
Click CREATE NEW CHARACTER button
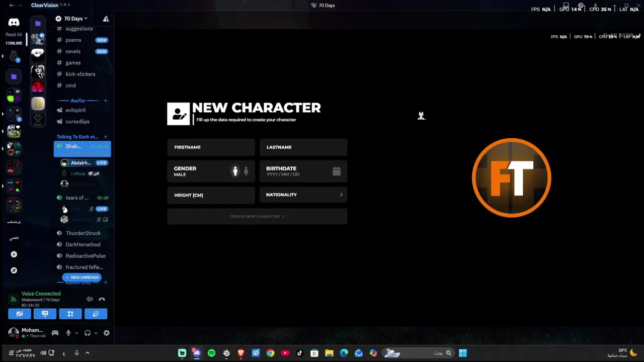257,216
